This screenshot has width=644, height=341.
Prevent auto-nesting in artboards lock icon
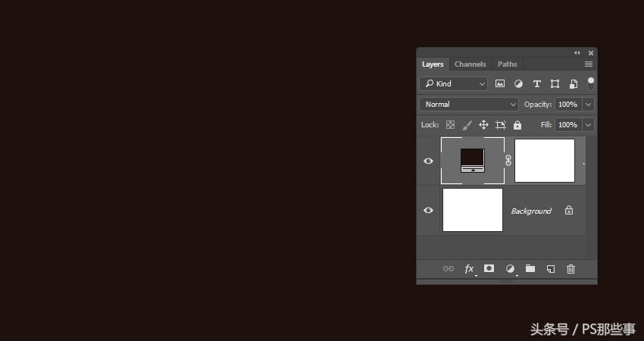501,125
